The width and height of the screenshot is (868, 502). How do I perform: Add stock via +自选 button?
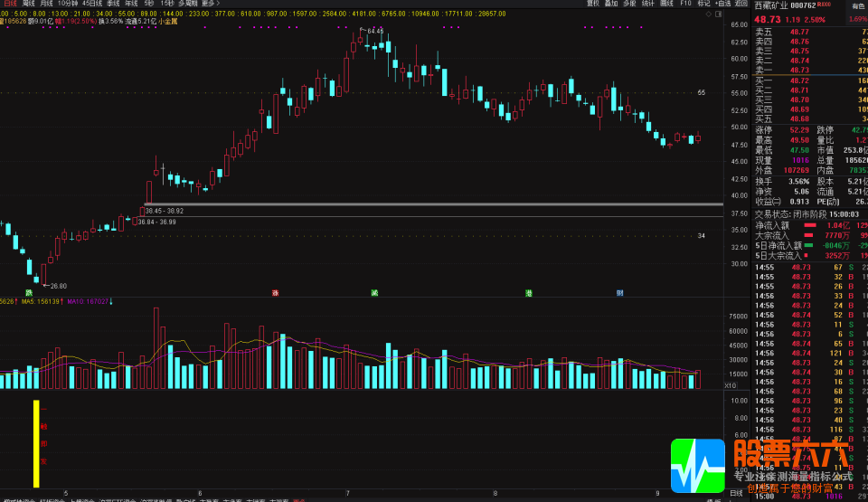click(723, 4)
